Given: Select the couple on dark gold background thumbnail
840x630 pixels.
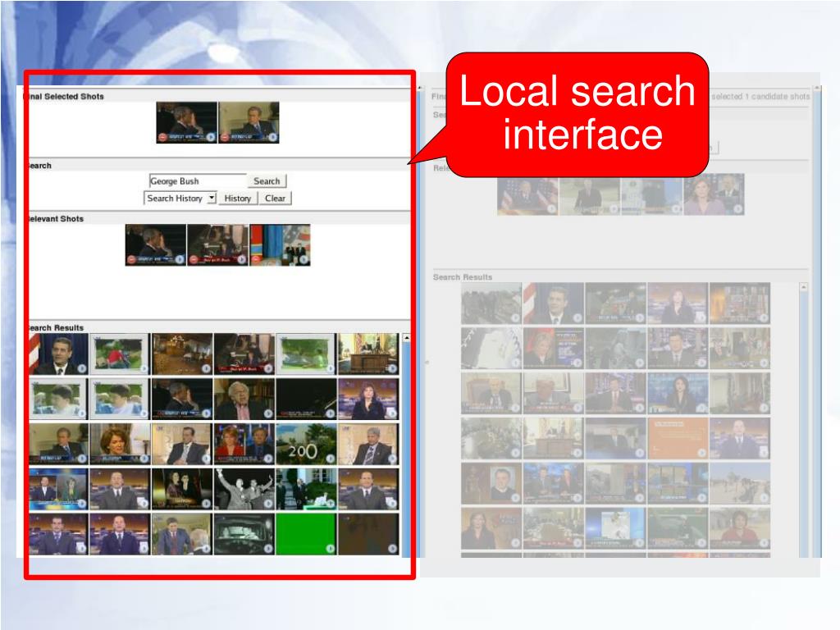Looking at the screenshot, I should click(x=182, y=489).
